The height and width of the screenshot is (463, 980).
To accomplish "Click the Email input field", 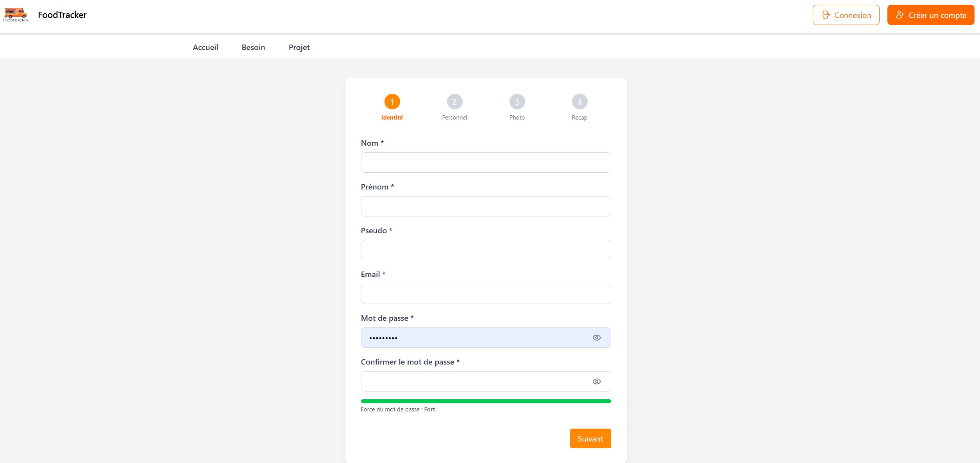I will click(x=486, y=294).
